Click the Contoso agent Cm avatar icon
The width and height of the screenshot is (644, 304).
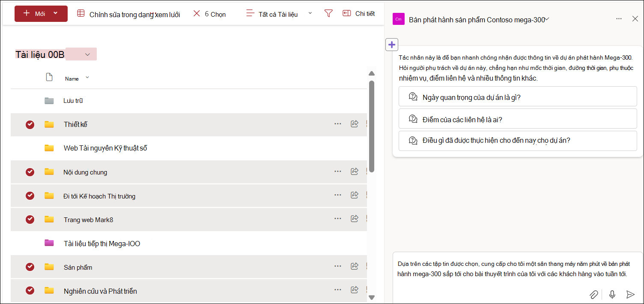pyautogui.click(x=399, y=19)
